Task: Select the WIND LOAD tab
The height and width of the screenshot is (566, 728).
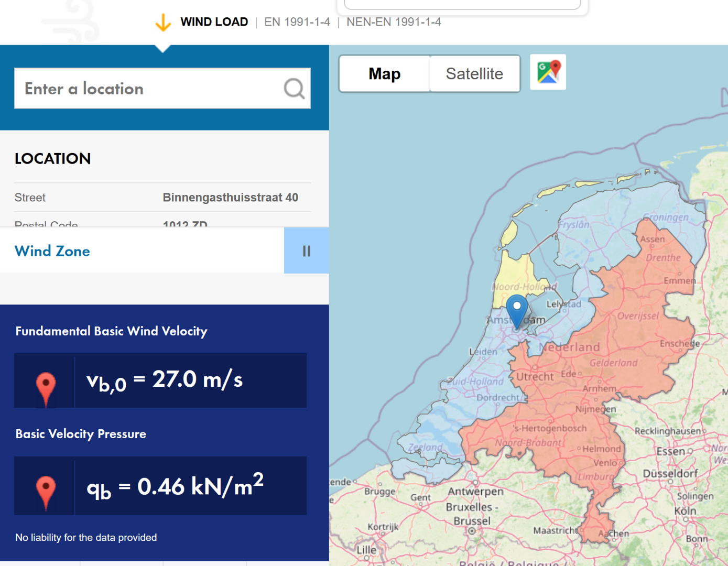Action: point(214,22)
